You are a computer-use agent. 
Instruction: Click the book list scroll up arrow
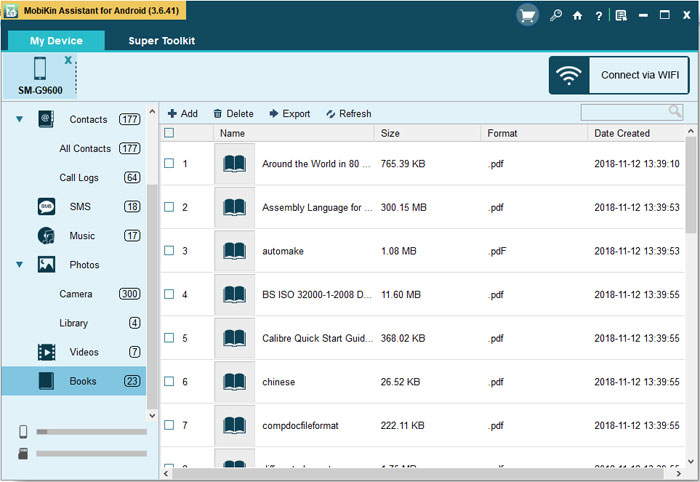(691, 131)
